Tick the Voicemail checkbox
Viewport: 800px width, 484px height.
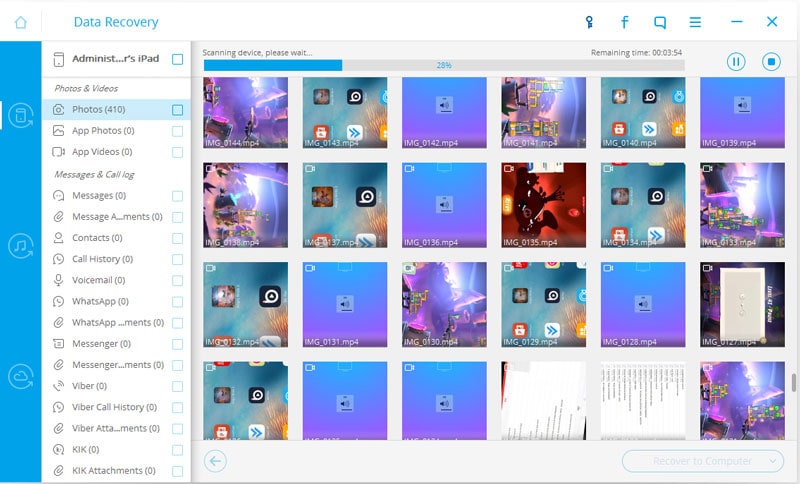pyautogui.click(x=178, y=281)
